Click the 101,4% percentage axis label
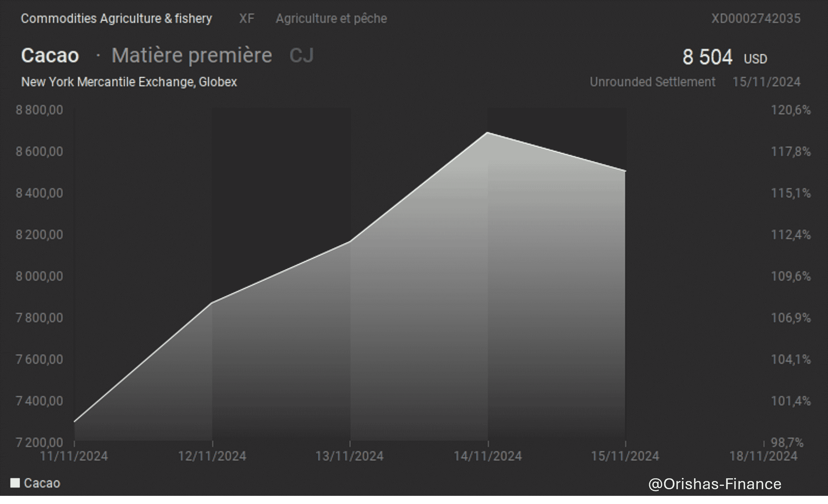Viewport: 828px width, 504px height. tap(791, 401)
